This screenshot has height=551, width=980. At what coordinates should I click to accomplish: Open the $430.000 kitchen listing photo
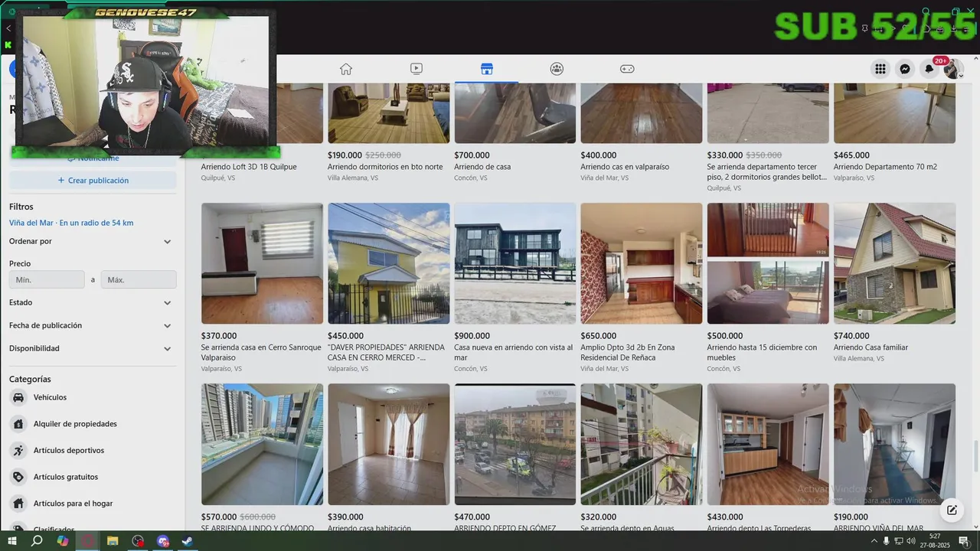tap(768, 444)
